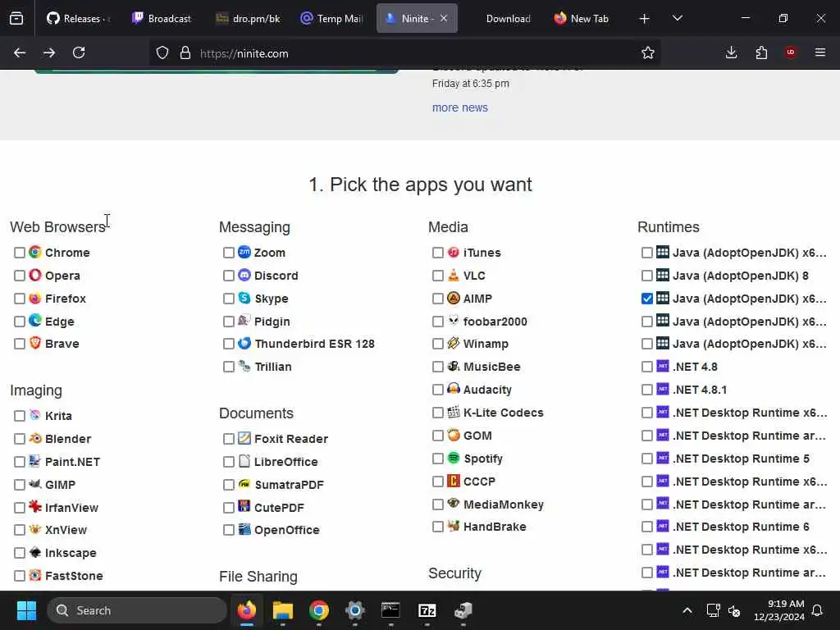Follow the 'more news' link
The height and width of the screenshot is (630, 840).
coord(459,107)
